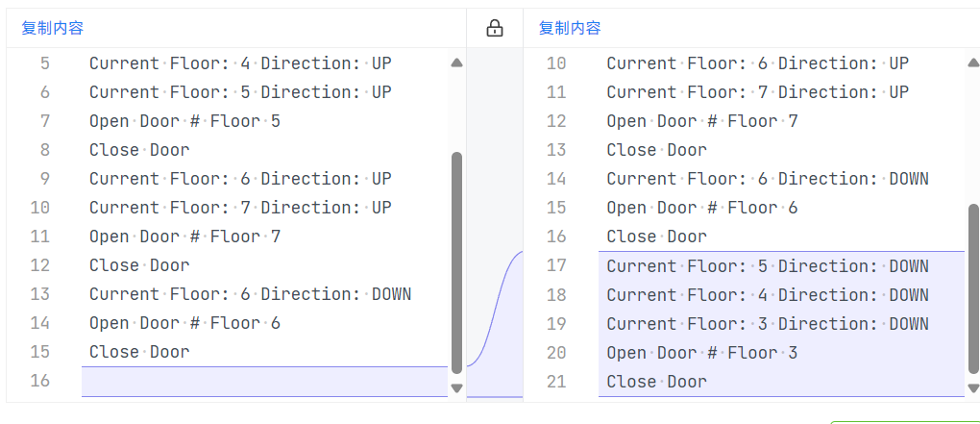
Task: Toggle the sync-scroll lock icon
Action: click(495, 29)
